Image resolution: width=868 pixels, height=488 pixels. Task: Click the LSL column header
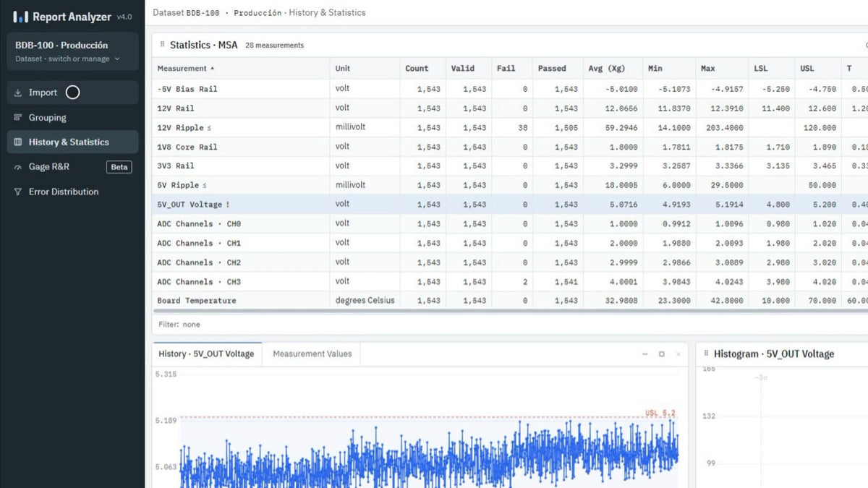[x=771, y=69]
